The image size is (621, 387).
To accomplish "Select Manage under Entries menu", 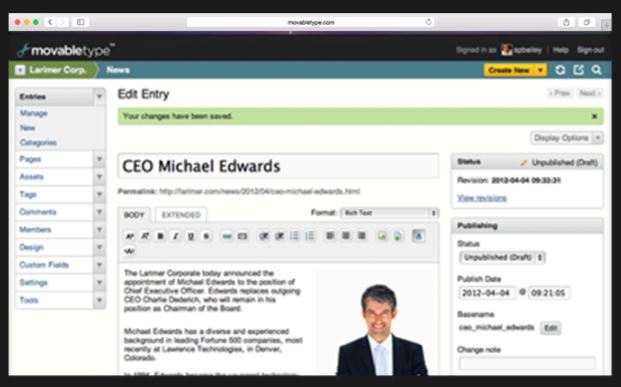I will (34, 113).
